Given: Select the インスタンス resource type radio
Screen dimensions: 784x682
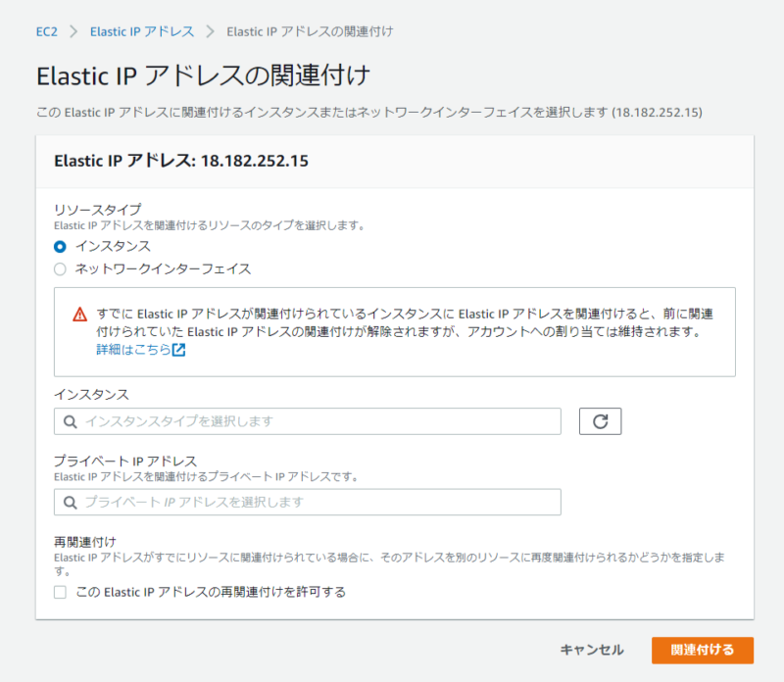Looking at the screenshot, I should 60,247.
